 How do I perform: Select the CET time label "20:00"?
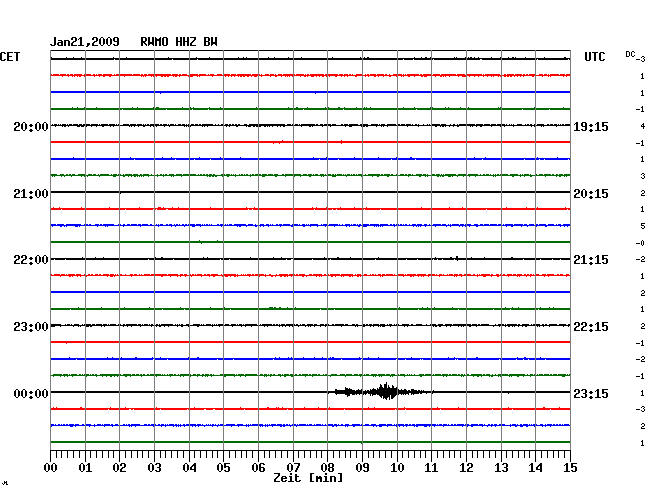(31, 126)
